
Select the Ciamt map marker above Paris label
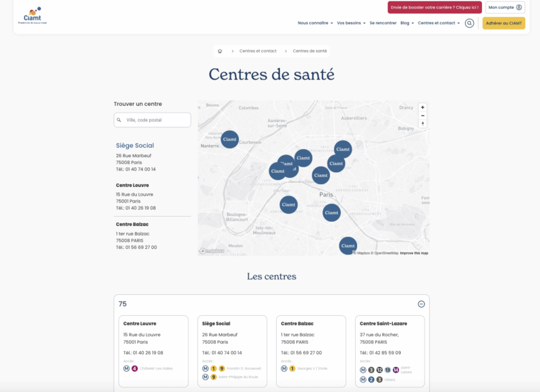(x=321, y=175)
